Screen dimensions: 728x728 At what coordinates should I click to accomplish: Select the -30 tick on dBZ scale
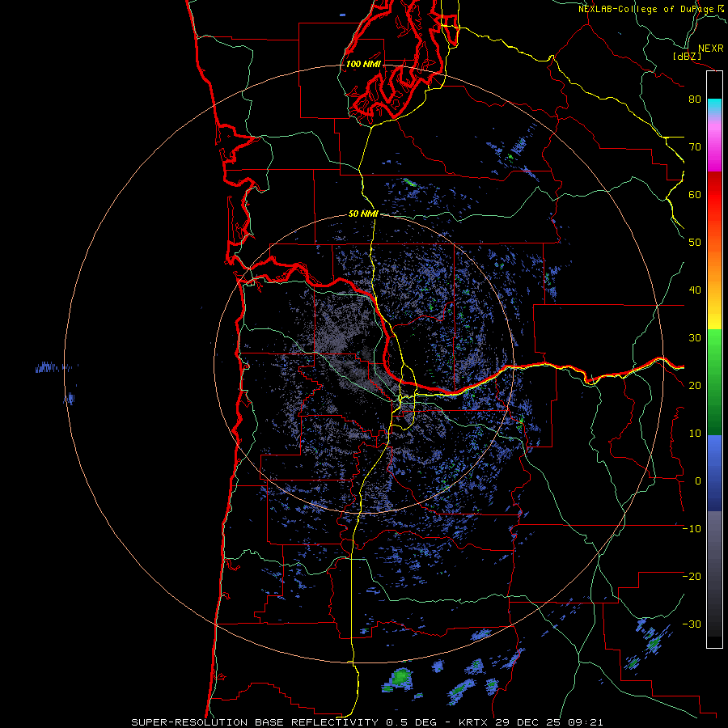coord(692,624)
